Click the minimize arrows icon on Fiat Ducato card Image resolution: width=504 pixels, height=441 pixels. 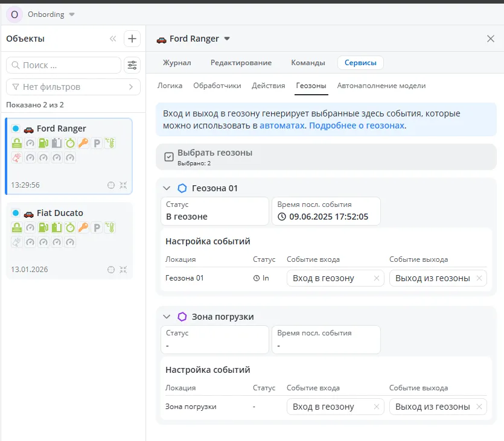(x=123, y=270)
